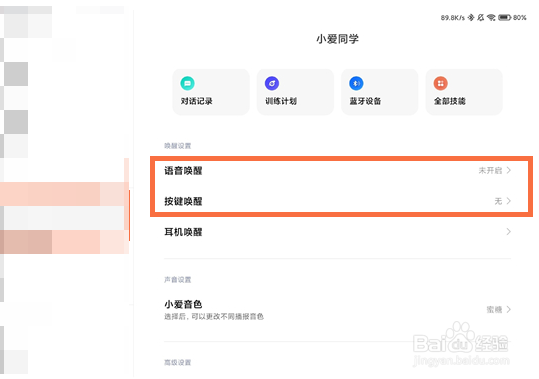Tap the 蓝牙设备 card label
The image size is (539, 379).
(x=365, y=101)
